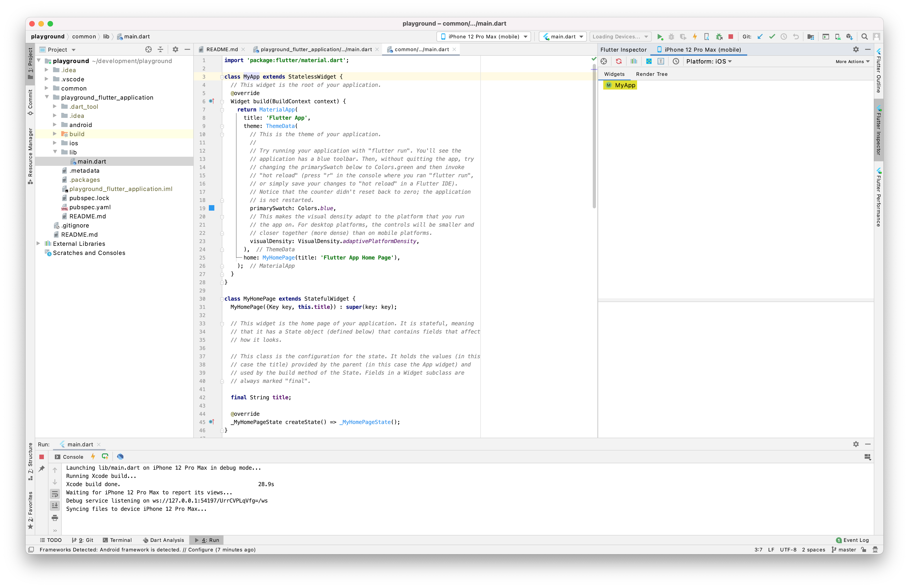Open the iPhone 12 Pro Max device dropdown
The height and width of the screenshot is (588, 909).
[x=484, y=37]
